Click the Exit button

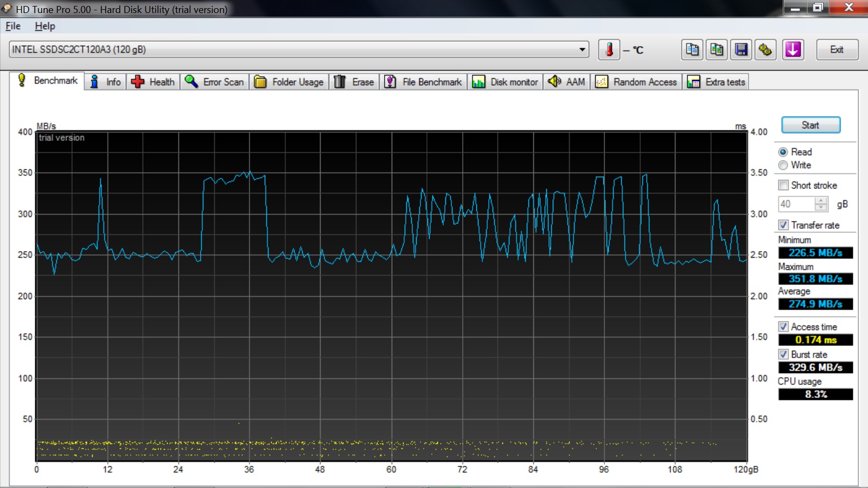(837, 50)
